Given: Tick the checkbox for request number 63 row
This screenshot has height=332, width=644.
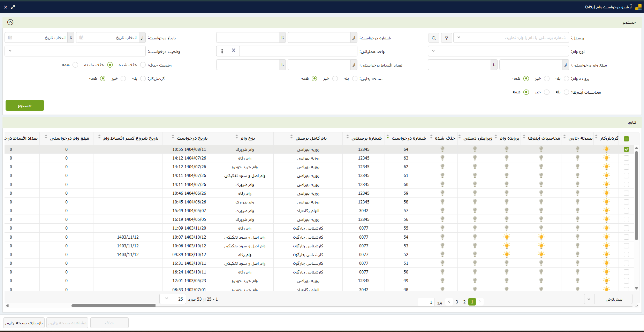Looking at the screenshot, I should (626, 158).
